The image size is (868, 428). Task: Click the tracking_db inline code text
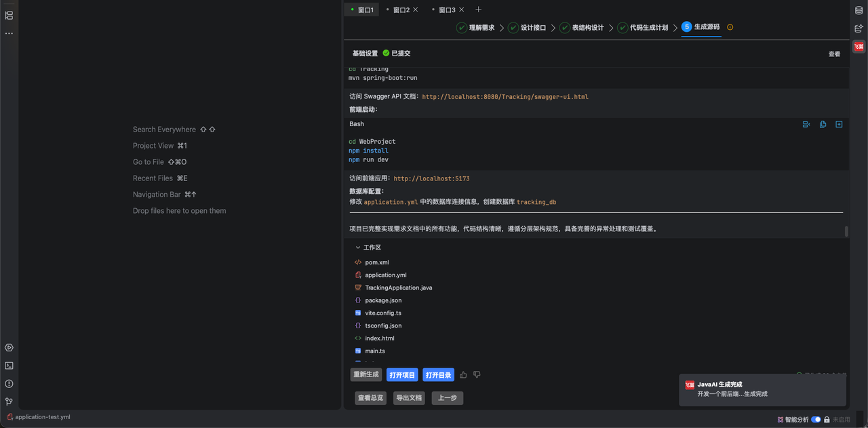click(536, 202)
